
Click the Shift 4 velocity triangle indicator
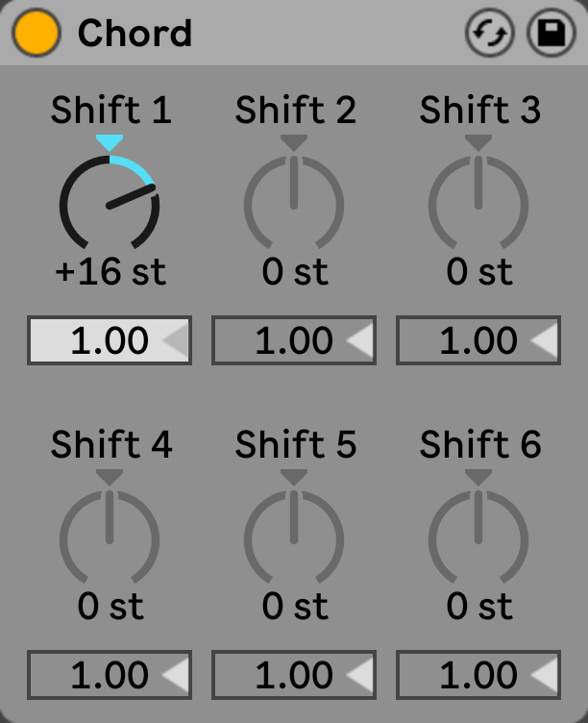176,675
